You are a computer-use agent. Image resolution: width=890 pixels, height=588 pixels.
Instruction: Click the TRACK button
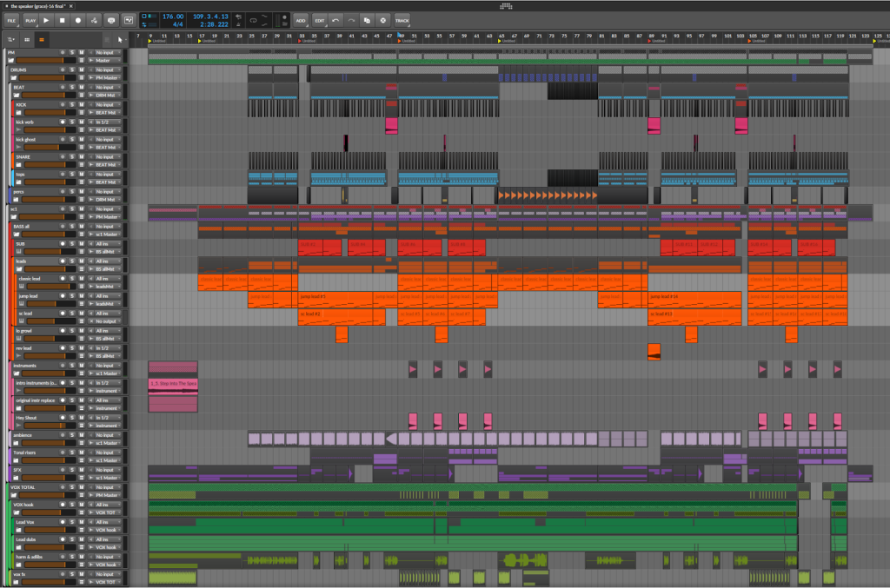[402, 19]
